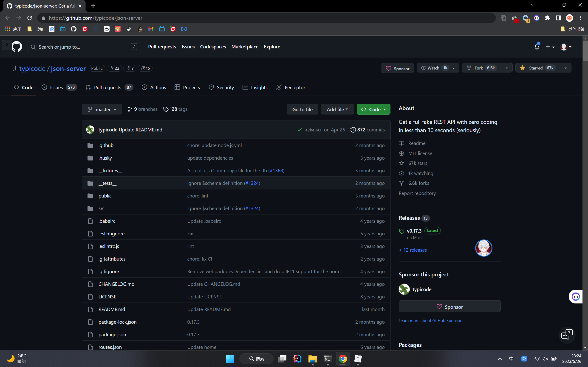The image size is (588, 367).
Task: Open the + 12 releases link
Action: click(413, 250)
